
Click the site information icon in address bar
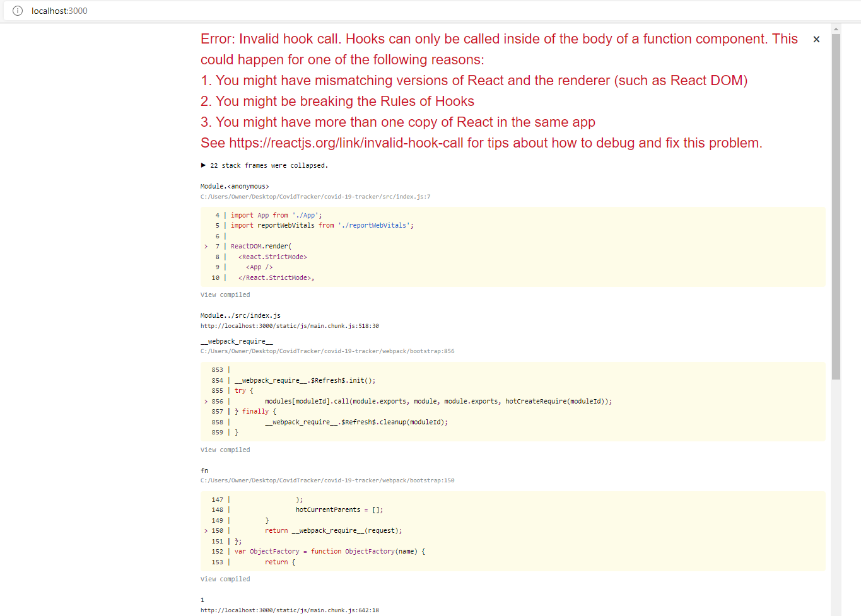point(17,11)
